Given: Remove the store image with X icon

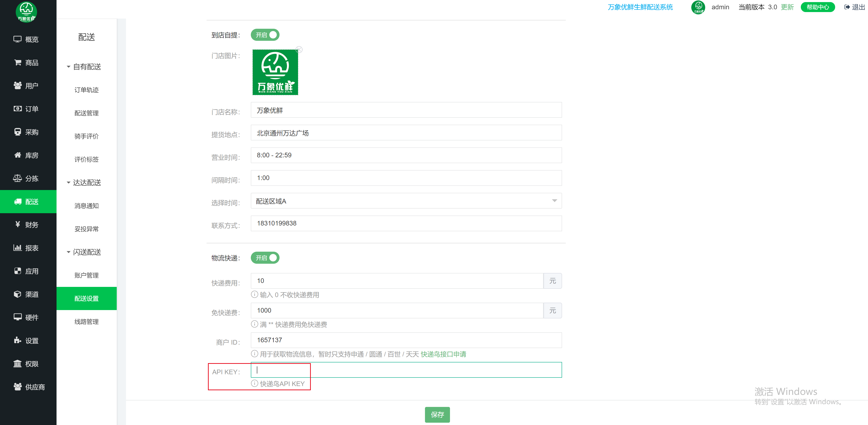Looking at the screenshot, I should coord(299,50).
